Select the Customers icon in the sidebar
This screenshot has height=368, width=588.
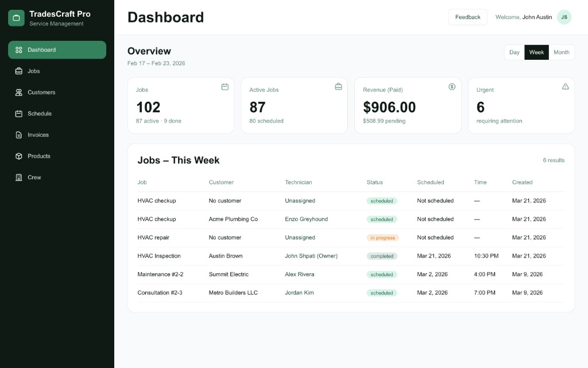[x=17, y=92]
